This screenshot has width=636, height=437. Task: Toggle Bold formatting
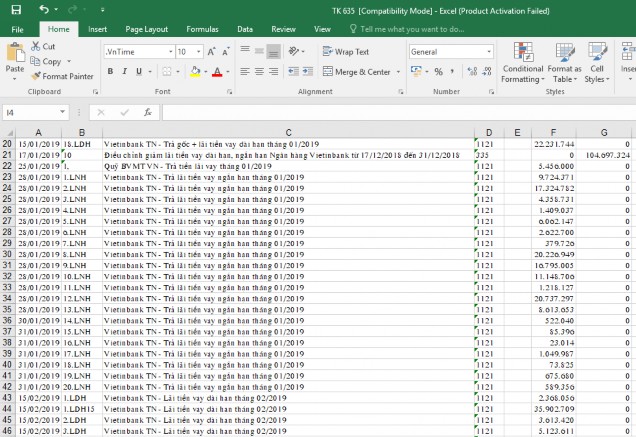coord(110,72)
